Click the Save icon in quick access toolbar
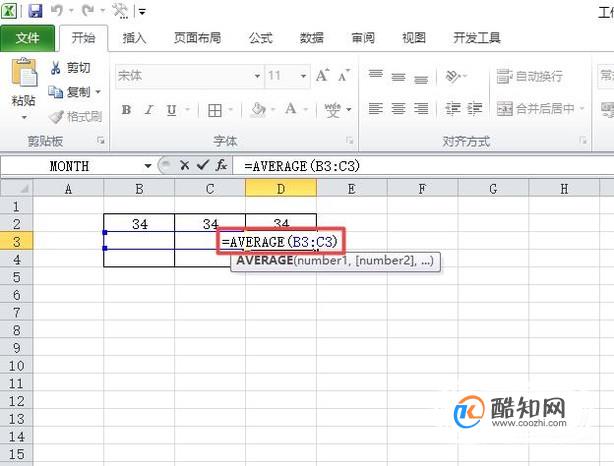 (x=35, y=11)
